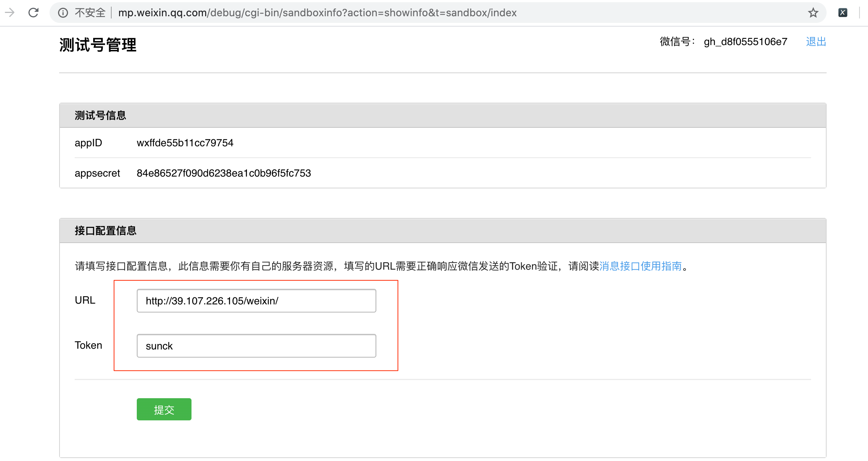This screenshot has height=461, width=868.
Task: Click the 不安全 security label
Action: 90,13
